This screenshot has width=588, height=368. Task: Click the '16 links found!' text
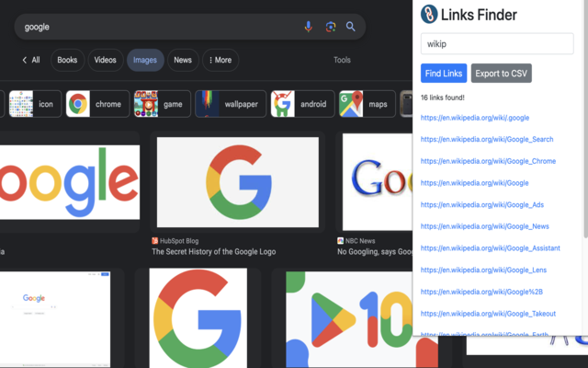point(443,98)
